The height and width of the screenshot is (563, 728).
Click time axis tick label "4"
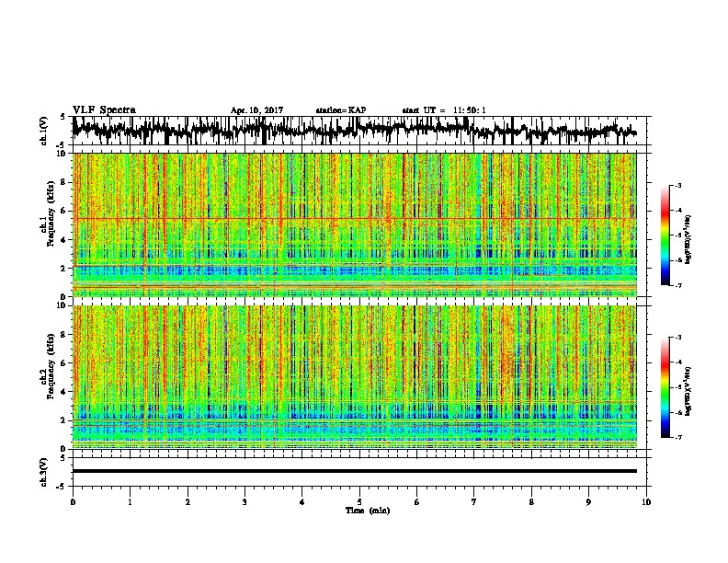point(302,502)
